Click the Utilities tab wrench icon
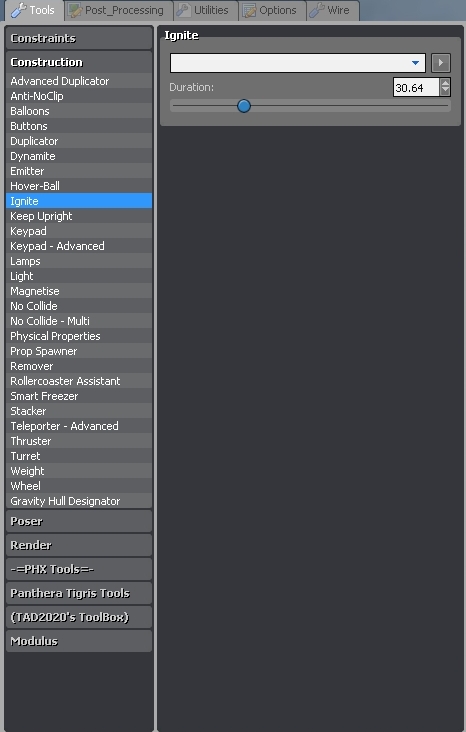The width and height of the screenshot is (466, 732). tap(183, 10)
